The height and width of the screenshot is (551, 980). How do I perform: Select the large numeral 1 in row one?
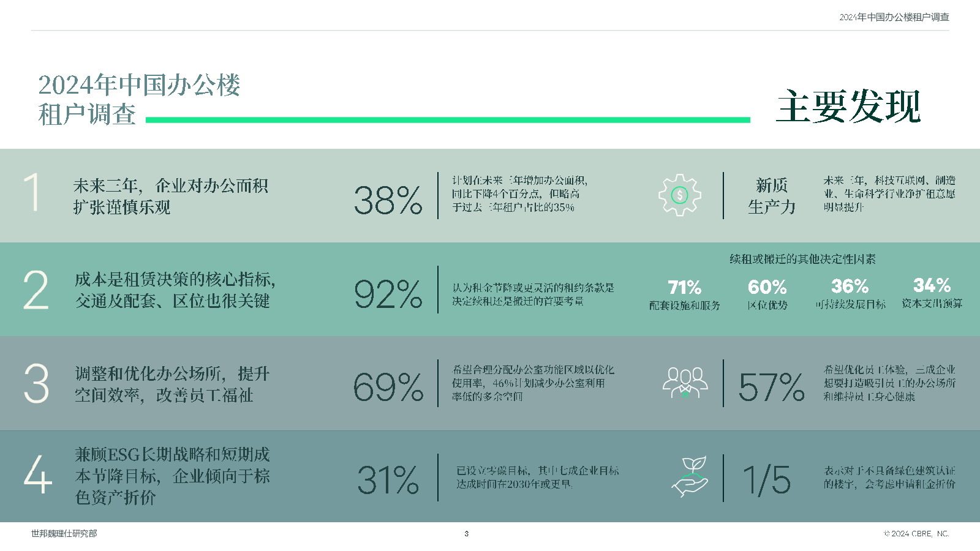[x=32, y=192]
